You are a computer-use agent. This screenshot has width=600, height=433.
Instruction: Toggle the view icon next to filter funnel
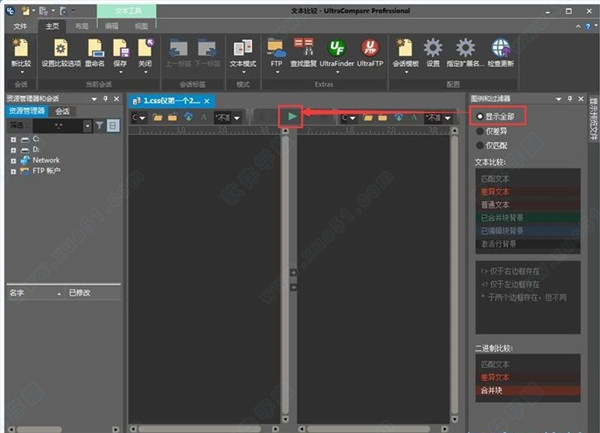pos(113,125)
